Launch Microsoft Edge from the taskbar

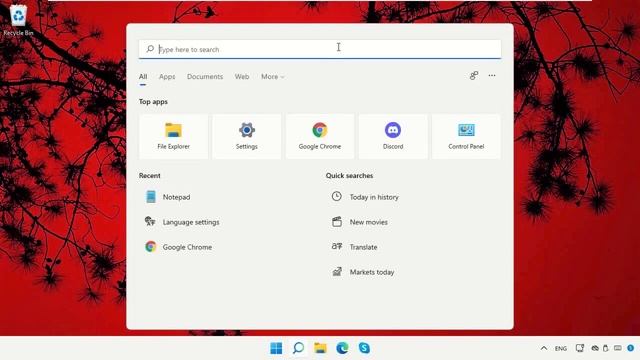tap(342, 348)
